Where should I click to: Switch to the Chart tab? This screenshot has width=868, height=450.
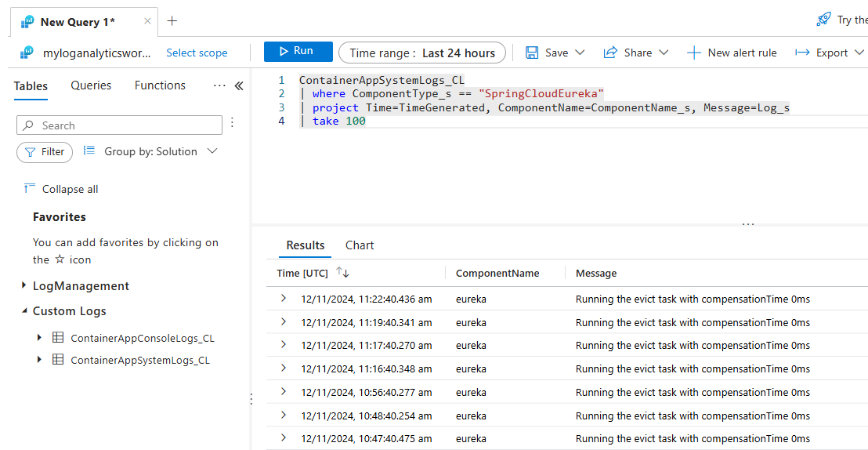click(360, 245)
